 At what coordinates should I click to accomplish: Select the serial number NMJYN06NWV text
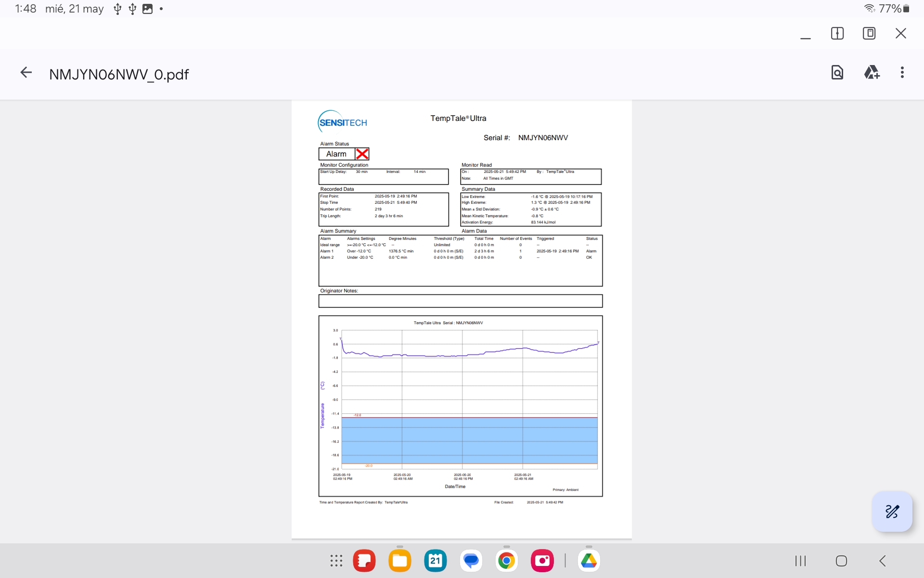pyautogui.click(x=543, y=138)
